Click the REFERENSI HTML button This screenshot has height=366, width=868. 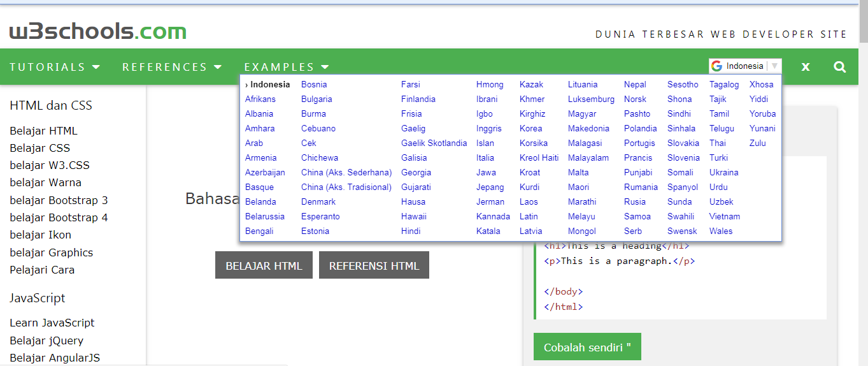coord(374,265)
